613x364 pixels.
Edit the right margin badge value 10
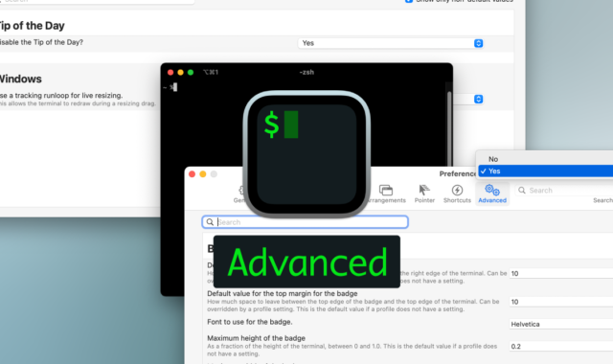pyautogui.click(x=561, y=273)
